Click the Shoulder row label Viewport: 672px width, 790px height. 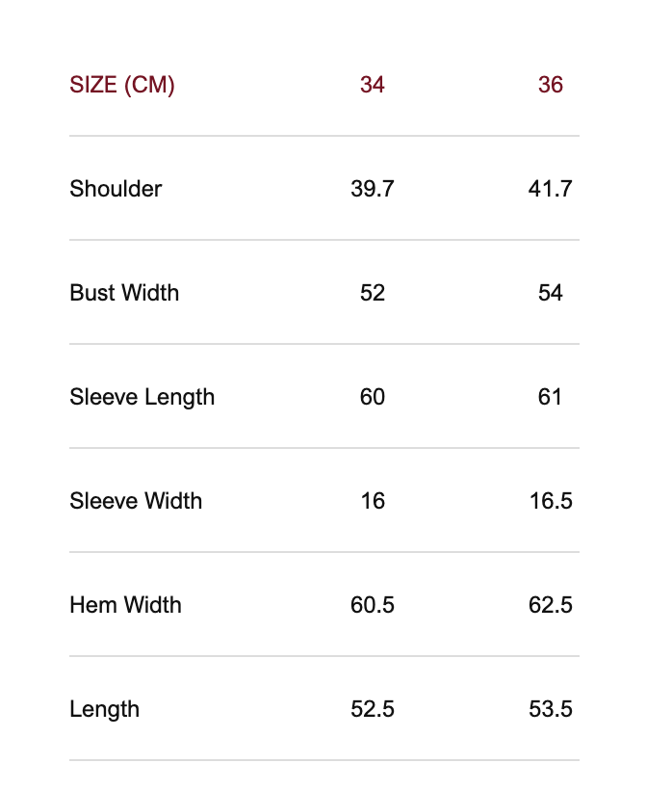pyautogui.click(x=116, y=189)
